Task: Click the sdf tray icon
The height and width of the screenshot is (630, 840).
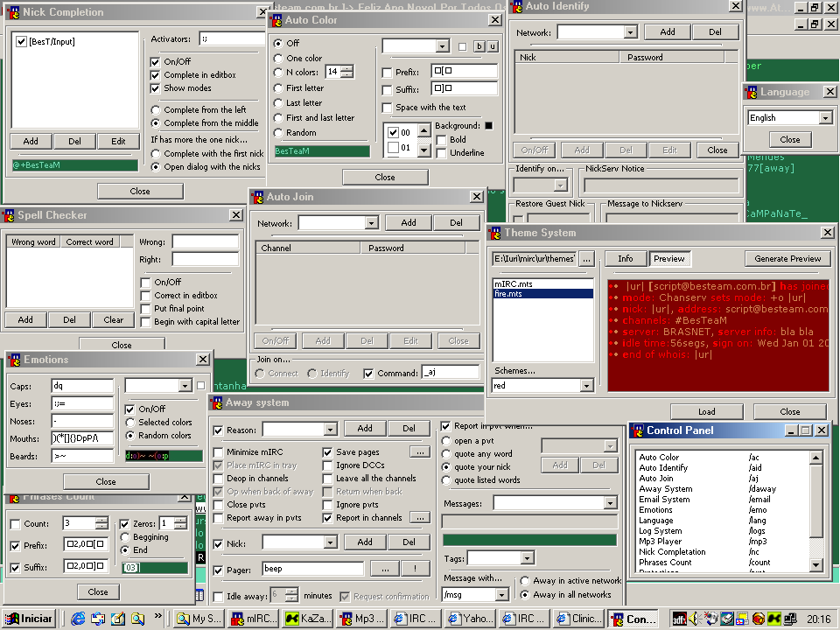Action: pos(679,619)
